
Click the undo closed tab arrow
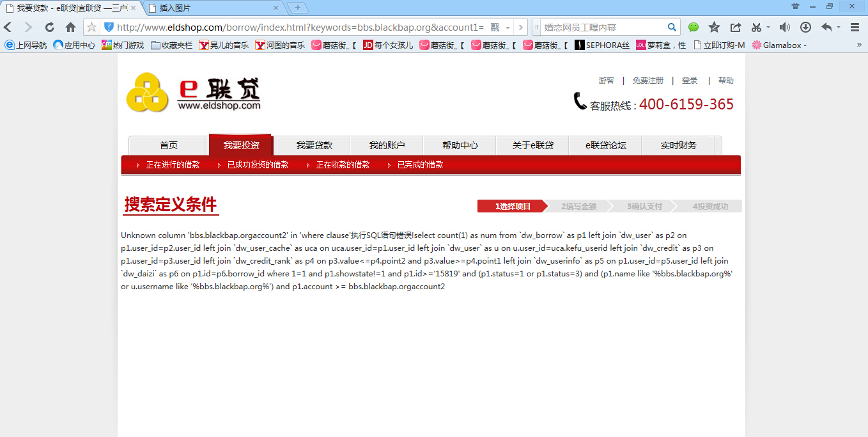click(x=826, y=28)
